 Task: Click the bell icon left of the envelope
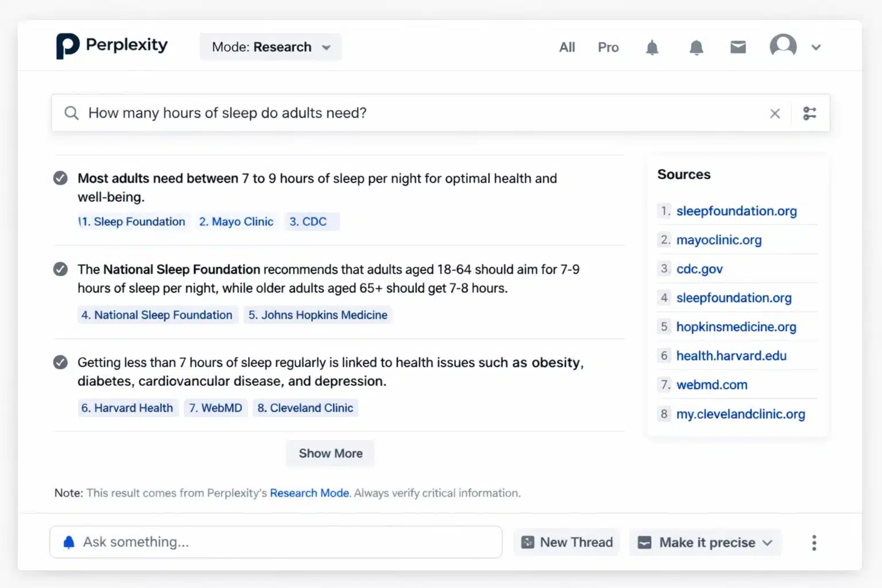tap(696, 47)
